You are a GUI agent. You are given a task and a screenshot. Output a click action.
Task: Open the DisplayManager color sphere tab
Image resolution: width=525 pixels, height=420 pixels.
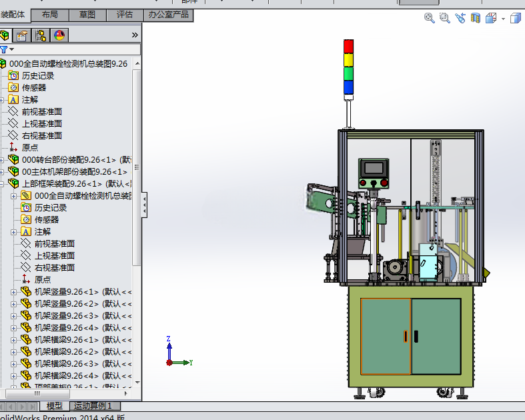pyautogui.click(x=59, y=35)
